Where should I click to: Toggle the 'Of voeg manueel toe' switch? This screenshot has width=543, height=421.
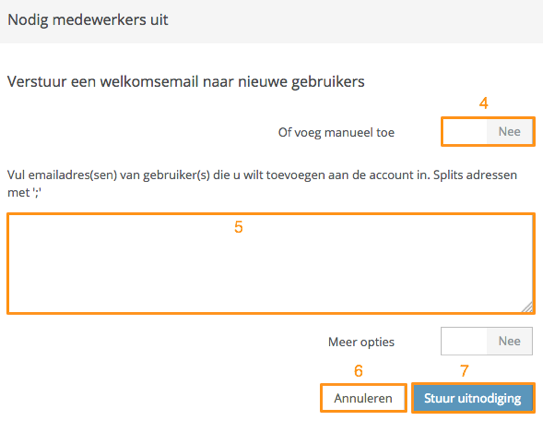(488, 132)
